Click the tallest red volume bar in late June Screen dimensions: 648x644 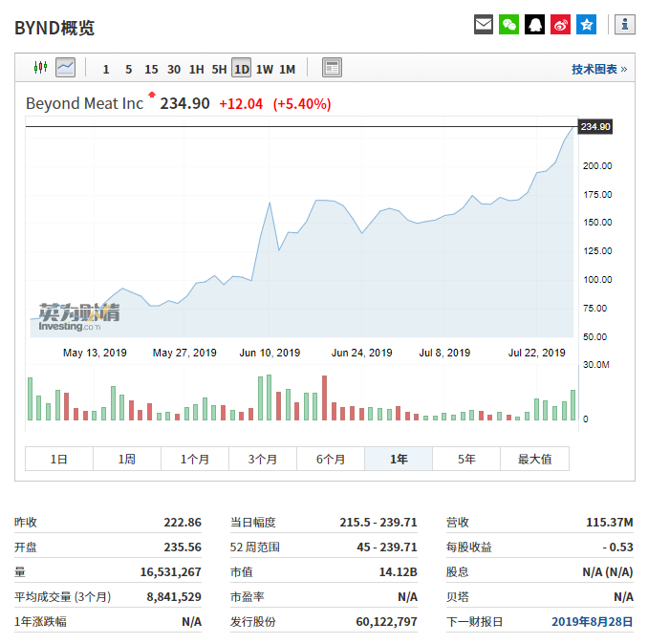[324, 397]
